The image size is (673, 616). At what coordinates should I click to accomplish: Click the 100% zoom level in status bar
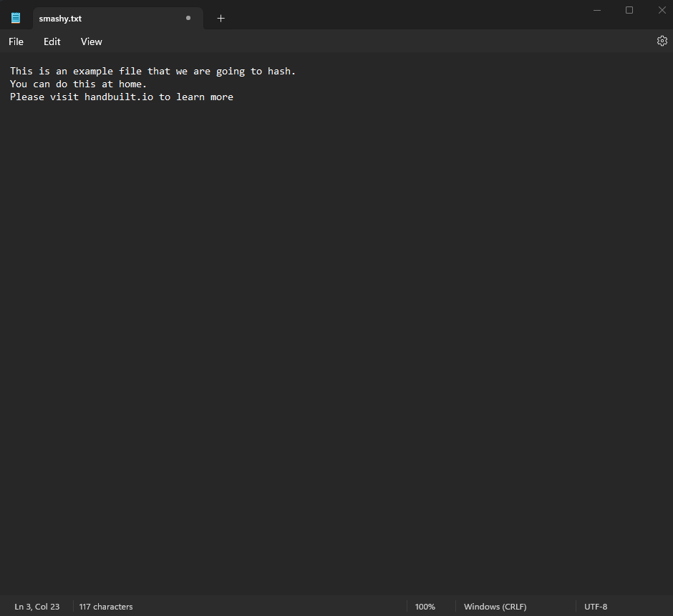(x=425, y=607)
